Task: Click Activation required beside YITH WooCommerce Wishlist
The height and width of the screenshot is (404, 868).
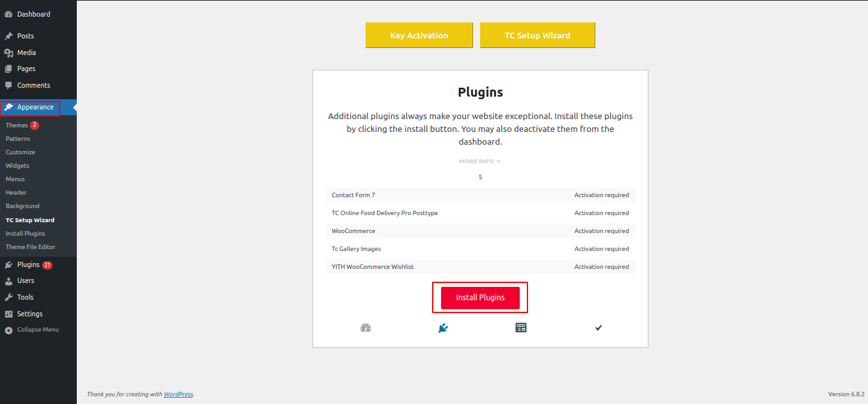Action: pyautogui.click(x=602, y=267)
